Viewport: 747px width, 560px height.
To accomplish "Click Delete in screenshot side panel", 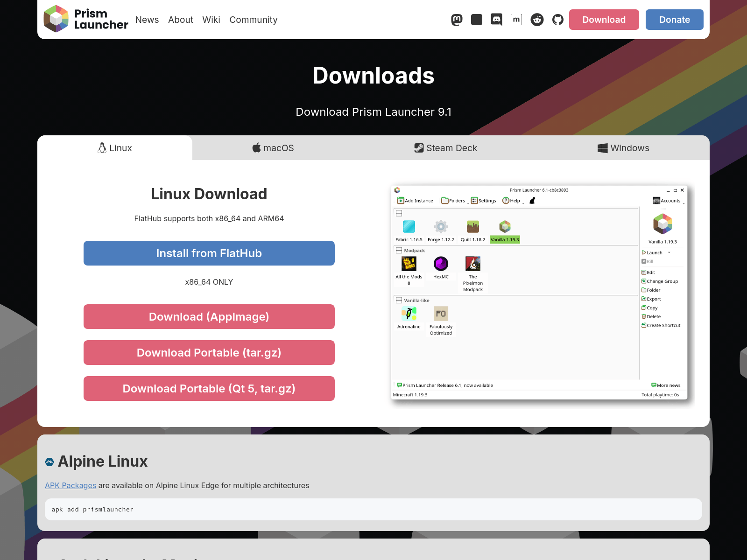I will click(651, 316).
